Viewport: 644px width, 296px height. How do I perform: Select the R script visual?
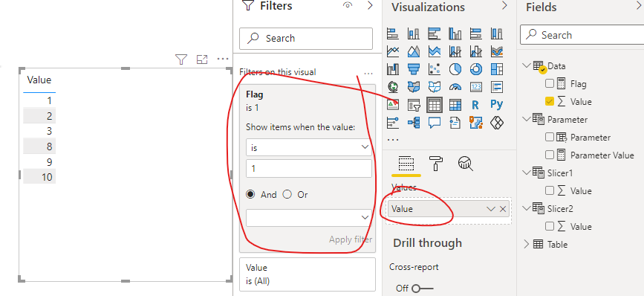click(x=475, y=105)
